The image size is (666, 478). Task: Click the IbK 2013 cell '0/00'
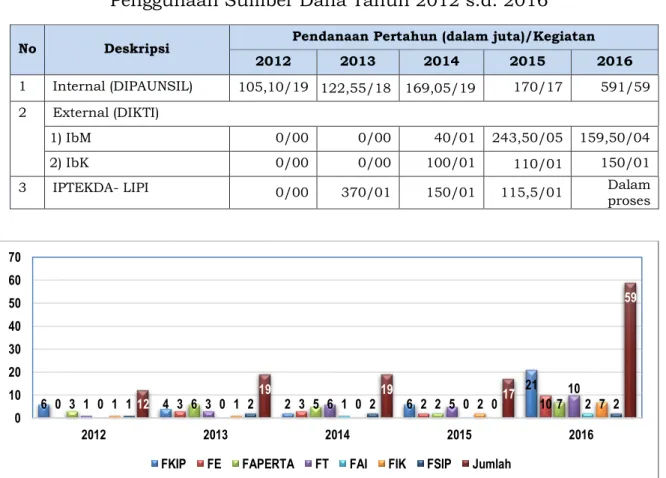pyautogui.click(x=358, y=164)
